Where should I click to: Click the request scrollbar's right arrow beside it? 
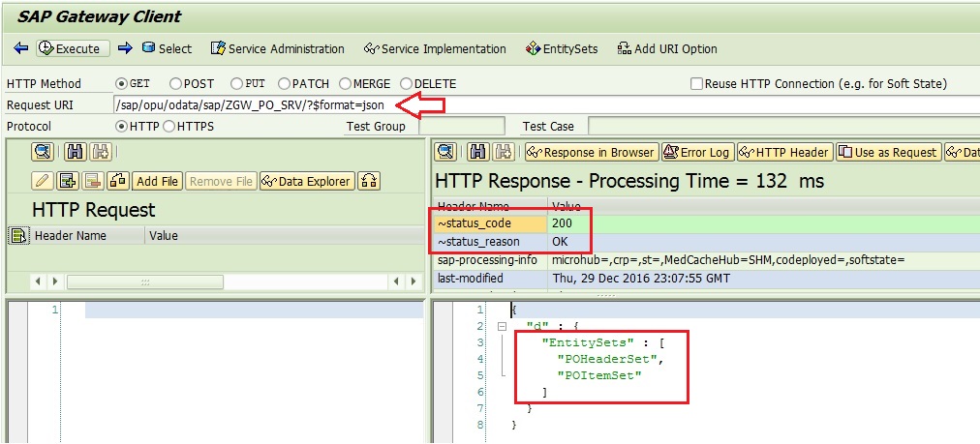pos(54,282)
